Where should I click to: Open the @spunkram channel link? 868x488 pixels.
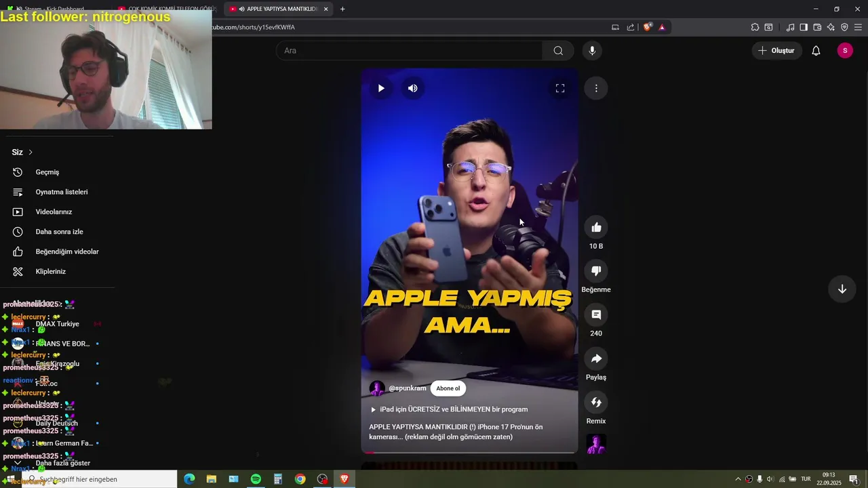(408, 388)
